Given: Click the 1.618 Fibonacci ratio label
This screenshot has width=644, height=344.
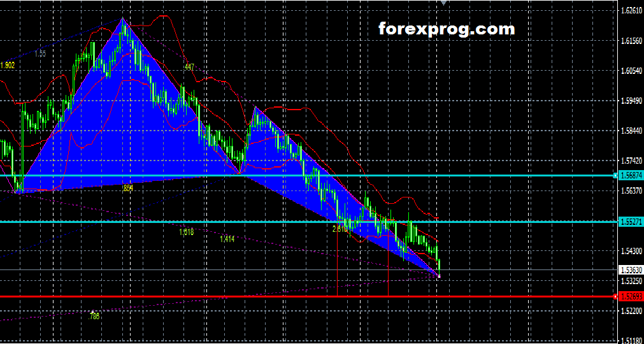Looking at the screenshot, I should click(x=186, y=233).
